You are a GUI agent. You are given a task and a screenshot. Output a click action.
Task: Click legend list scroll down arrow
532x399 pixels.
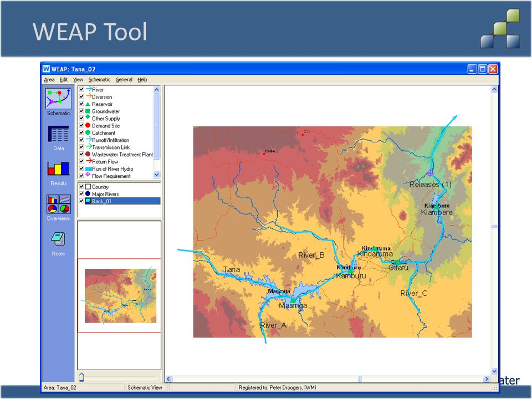157,175
